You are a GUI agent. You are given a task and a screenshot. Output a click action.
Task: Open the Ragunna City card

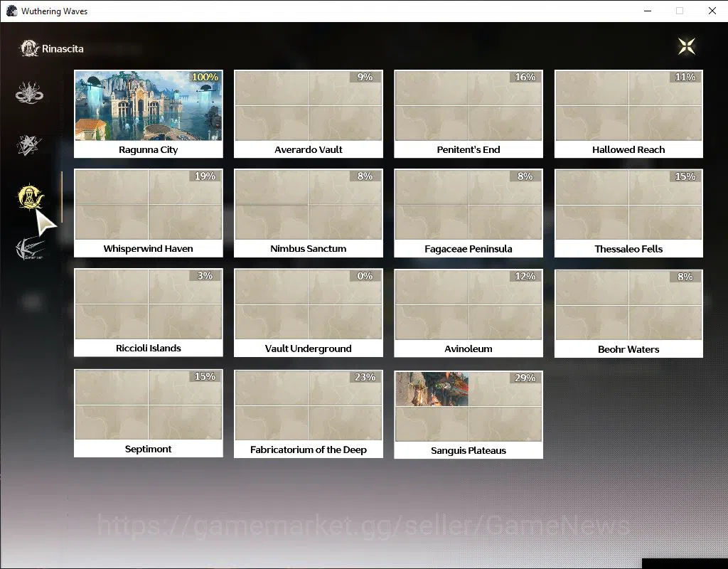point(148,114)
